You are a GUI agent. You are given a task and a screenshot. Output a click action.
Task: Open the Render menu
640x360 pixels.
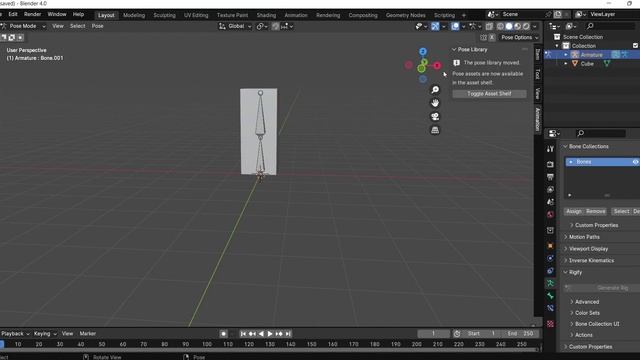click(x=32, y=14)
